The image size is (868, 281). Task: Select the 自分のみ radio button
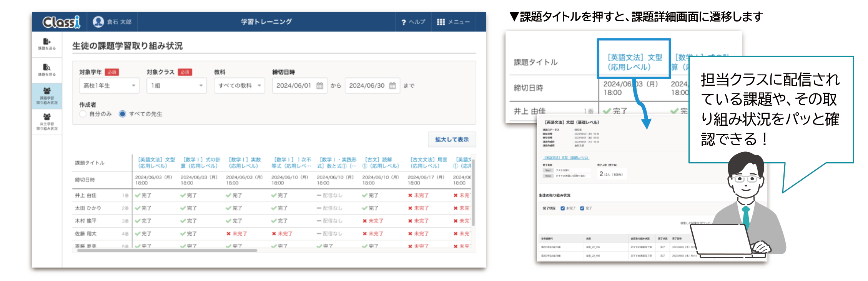pyautogui.click(x=83, y=114)
